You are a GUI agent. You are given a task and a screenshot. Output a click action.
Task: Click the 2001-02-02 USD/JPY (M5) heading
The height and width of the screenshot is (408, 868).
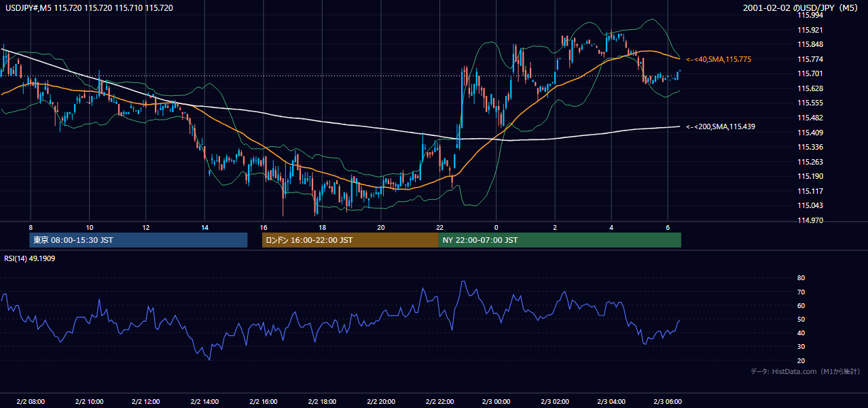click(x=801, y=8)
